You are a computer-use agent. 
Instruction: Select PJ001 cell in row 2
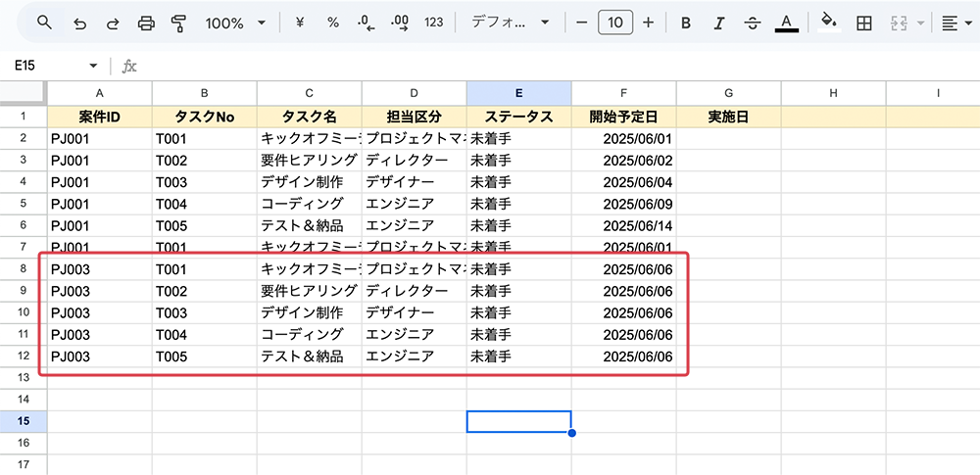point(99,139)
